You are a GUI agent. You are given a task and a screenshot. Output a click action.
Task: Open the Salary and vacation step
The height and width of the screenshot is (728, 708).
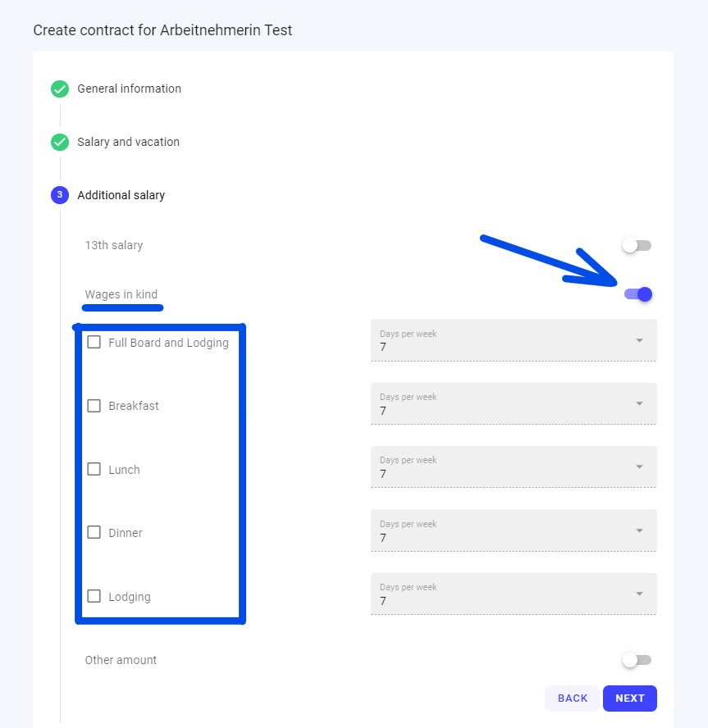[x=128, y=142]
